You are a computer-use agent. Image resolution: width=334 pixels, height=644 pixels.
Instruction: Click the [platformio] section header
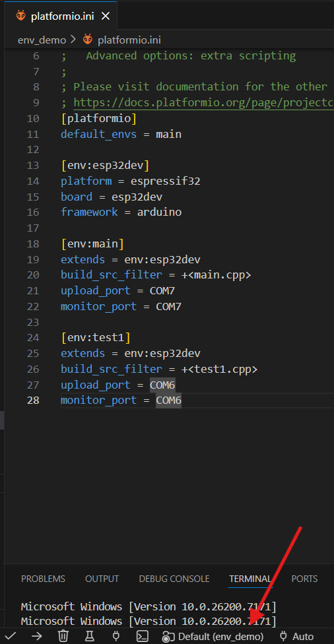pos(98,118)
